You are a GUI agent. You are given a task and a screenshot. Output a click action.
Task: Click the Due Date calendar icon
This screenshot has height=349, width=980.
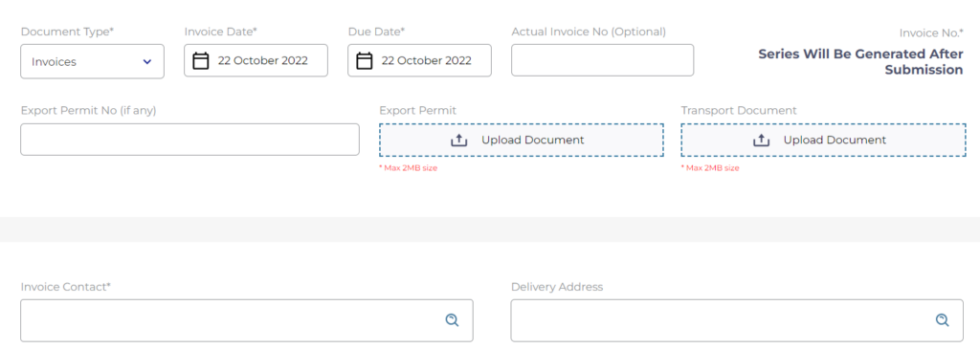pyautogui.click(x=365, y=60)
